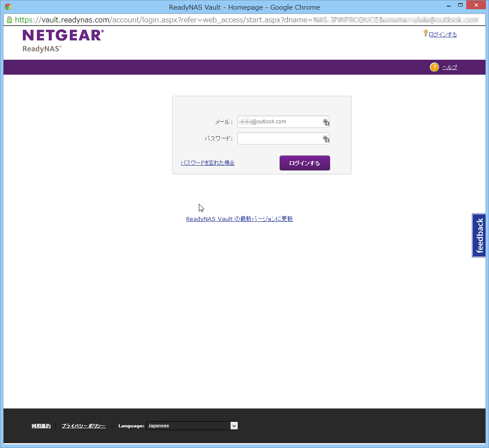
Task: Click the Chrome icon in title bar
Action: point(8,7)
